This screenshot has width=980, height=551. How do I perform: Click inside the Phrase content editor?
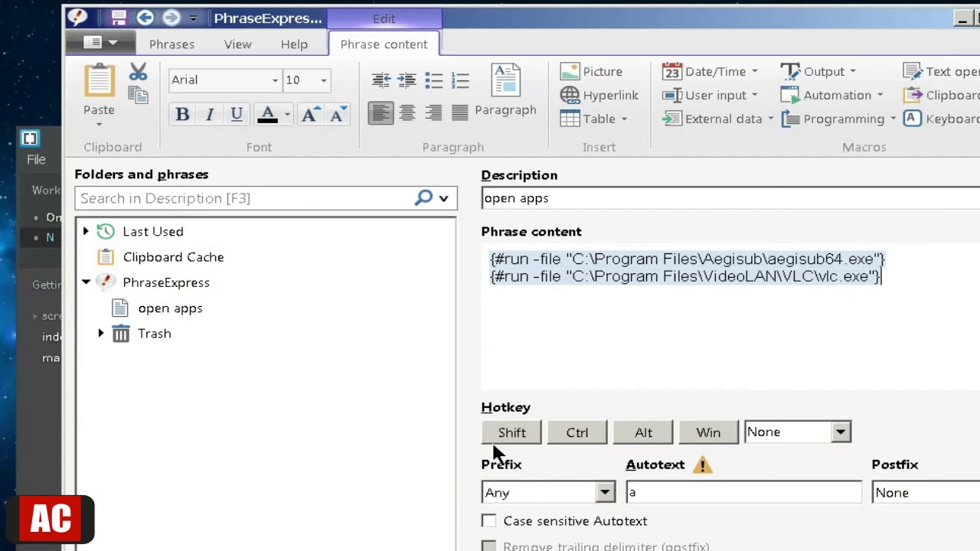(730, 318)
